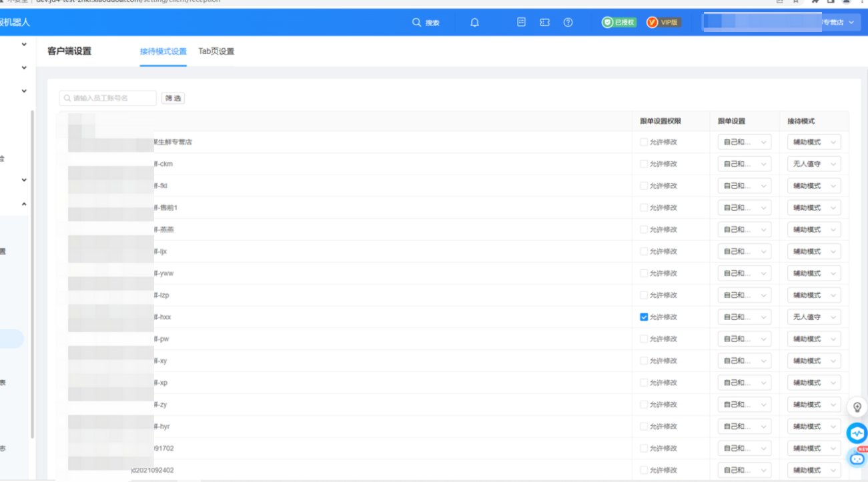
Task: Click the floating blue monitor chart icon
Action: (857, 433)
